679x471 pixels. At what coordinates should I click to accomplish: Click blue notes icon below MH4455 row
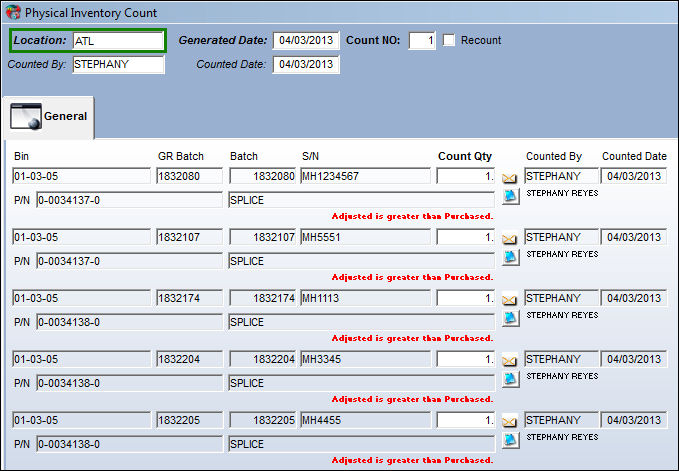(x=511, y=440)
